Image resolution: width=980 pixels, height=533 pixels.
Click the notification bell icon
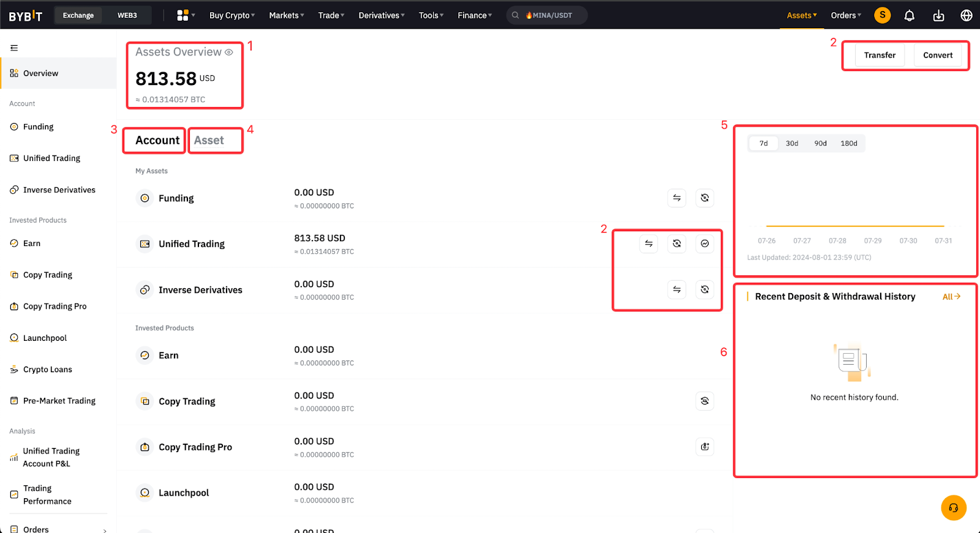910,15
